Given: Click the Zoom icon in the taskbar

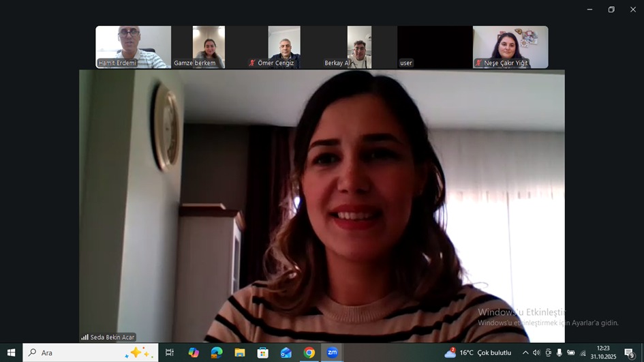Looking at the screenshot, I should pyautogui.click(x=332, y=352).
